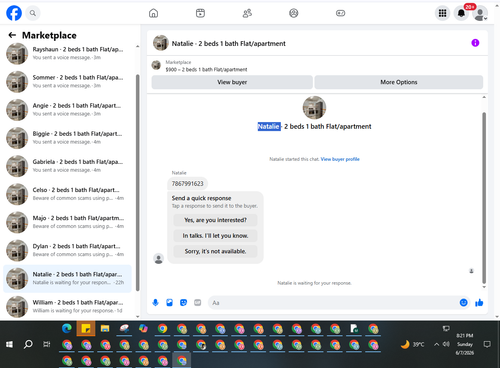Open the Facebook logo home link
The image size is (500, 368).
tap(14, 13)
